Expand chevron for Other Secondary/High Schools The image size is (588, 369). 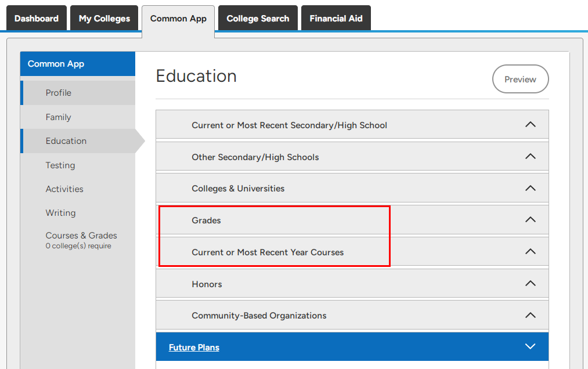point(531,157)
